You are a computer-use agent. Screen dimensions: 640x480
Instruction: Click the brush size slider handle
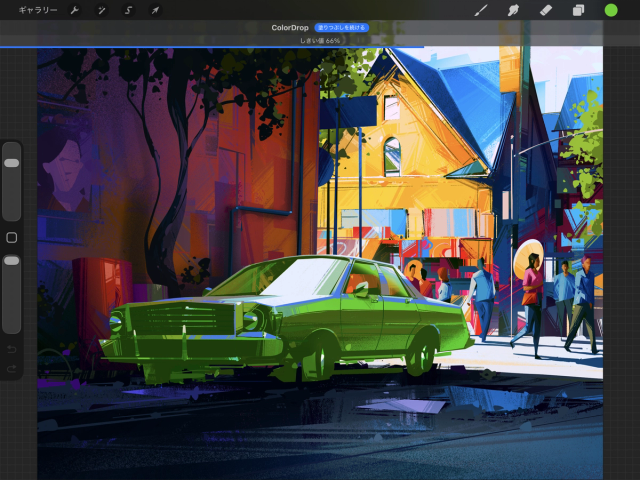(11, 163)
